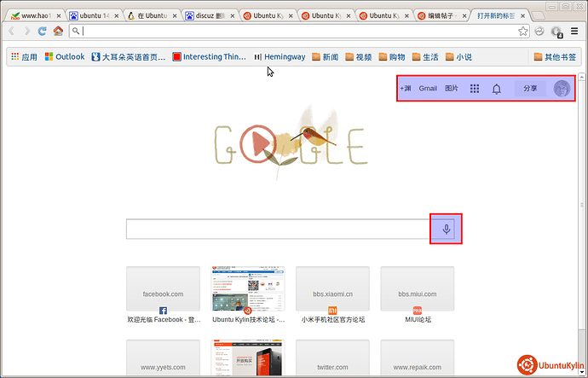Open a new tab with the blank tab button

(x=538, y=15)
